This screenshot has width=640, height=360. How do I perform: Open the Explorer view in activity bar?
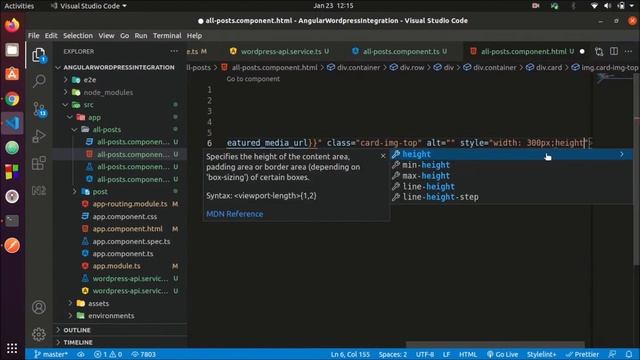tap(39, 55)
